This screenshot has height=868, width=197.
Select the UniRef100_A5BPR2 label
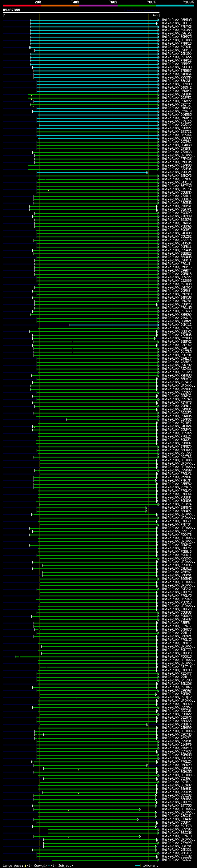pyautogui.click(x=177, y=64)
